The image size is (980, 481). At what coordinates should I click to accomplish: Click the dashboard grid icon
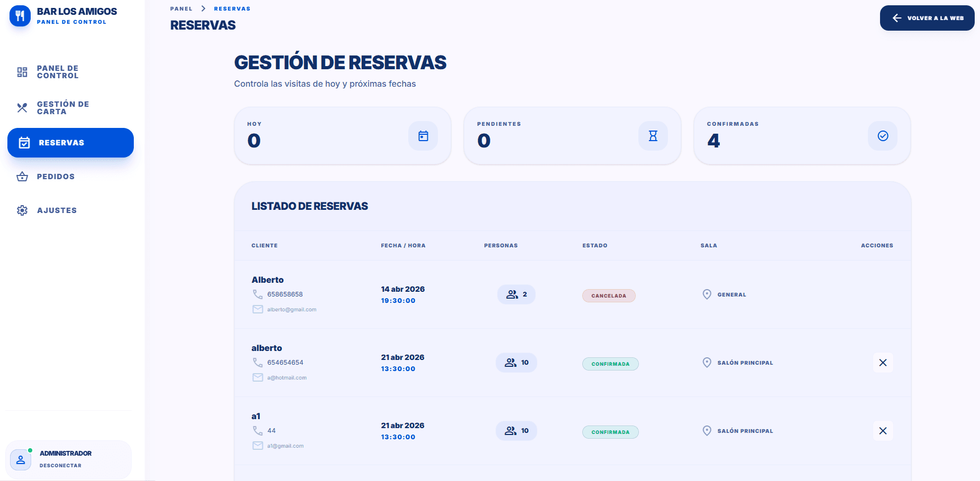[22, 72]
